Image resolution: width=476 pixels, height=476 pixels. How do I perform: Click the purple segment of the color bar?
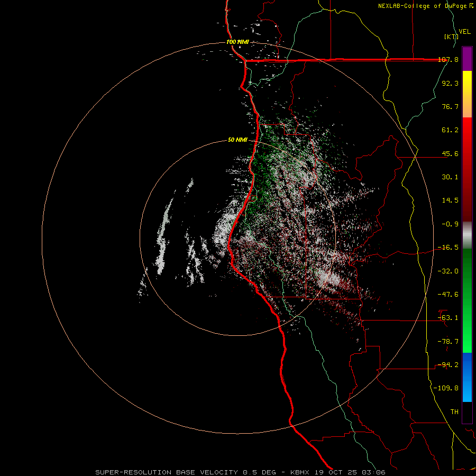467,59
